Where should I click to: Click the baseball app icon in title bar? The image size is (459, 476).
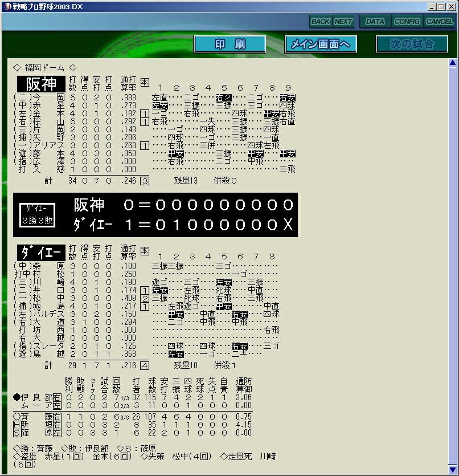tap(7, 6)
